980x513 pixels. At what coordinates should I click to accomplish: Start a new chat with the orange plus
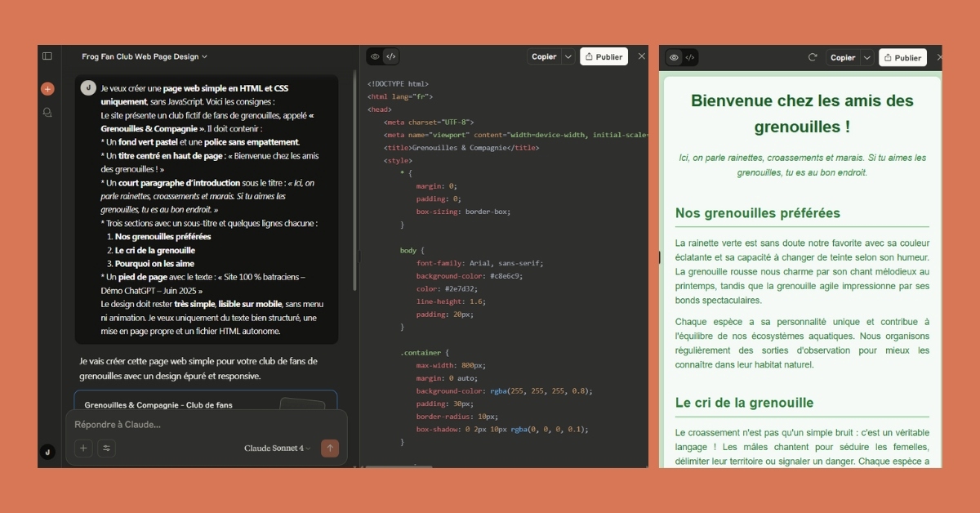[x=47, y=89]
